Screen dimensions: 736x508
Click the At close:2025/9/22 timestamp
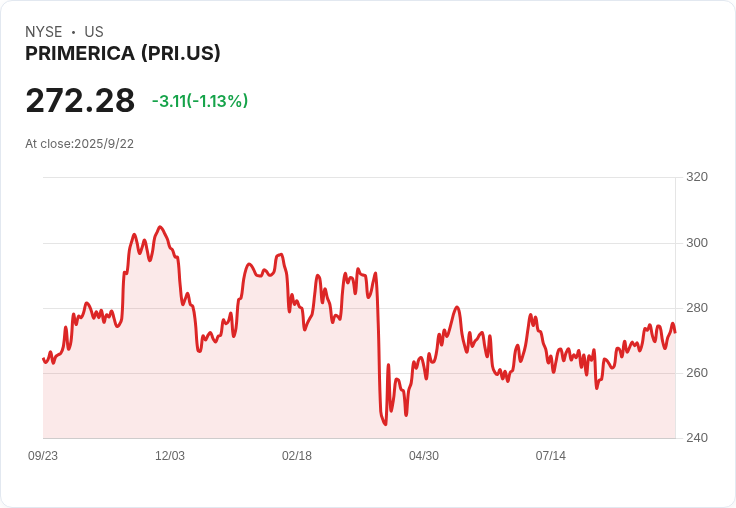[x=79, y=144]
